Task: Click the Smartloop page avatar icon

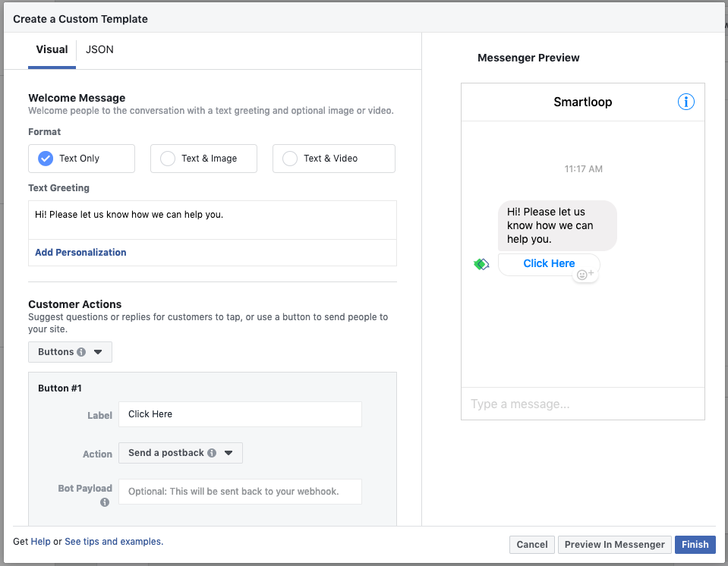Action: (x=481, y=264)
